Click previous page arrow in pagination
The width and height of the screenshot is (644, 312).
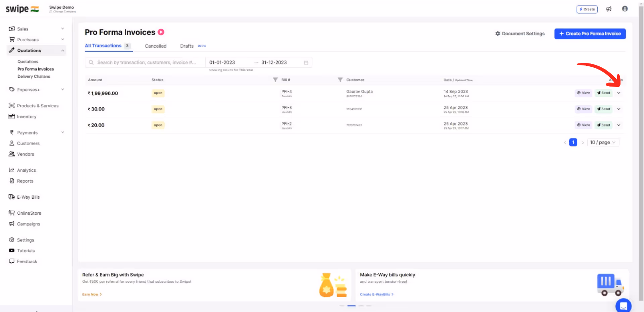click(x=565, y=143)
